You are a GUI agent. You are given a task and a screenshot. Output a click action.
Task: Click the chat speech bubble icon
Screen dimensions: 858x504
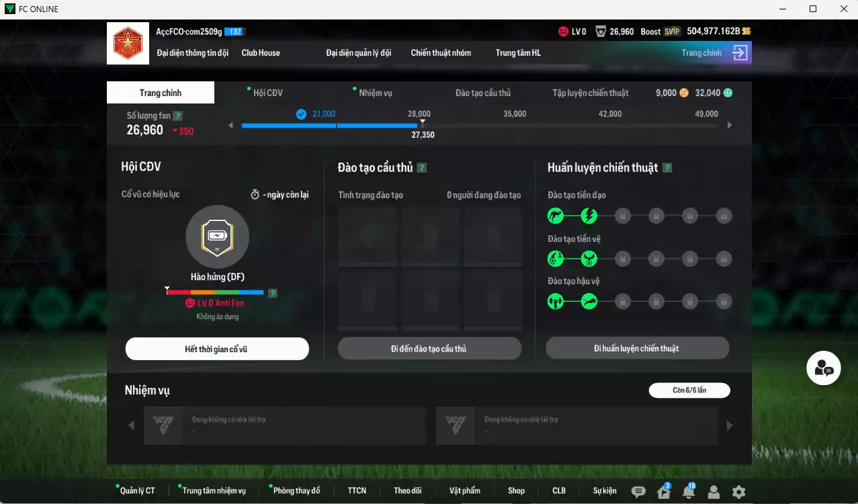638,492
